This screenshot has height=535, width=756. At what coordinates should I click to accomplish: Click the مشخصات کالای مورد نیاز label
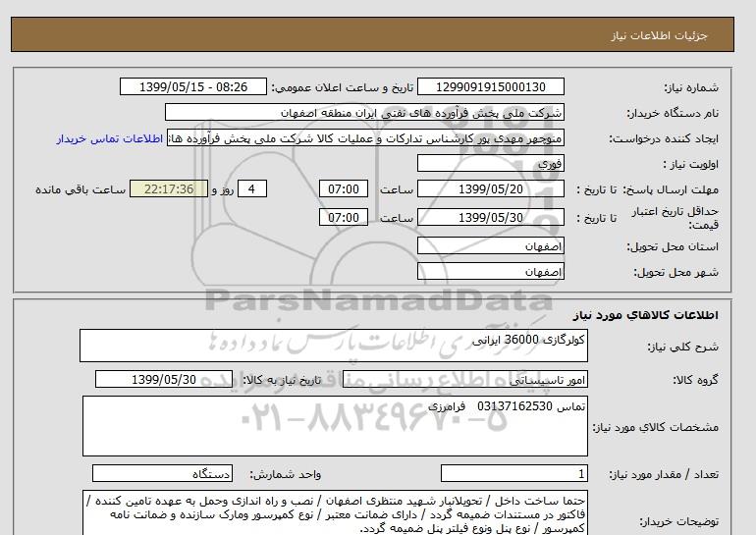[655, 427]
